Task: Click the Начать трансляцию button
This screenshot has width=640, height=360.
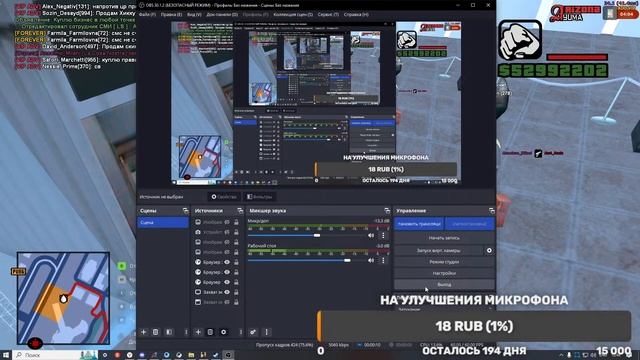Action: [x=419, y=224]
